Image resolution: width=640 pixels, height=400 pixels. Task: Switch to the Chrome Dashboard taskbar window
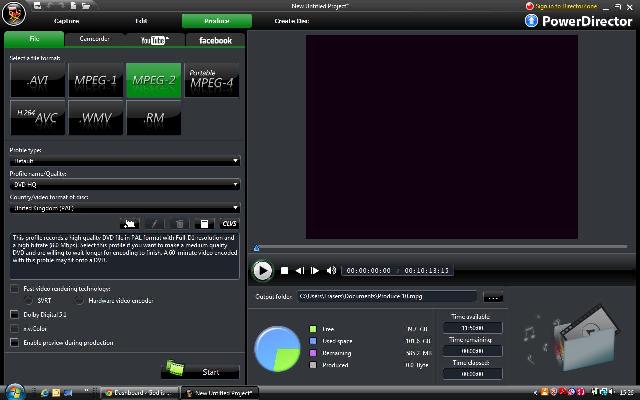[140, 393]
